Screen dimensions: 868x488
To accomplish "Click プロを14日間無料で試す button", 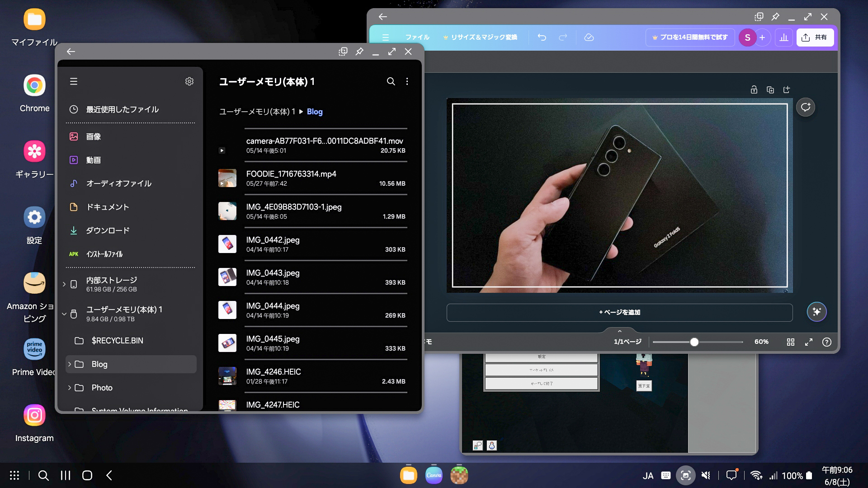I will (690, 38).
